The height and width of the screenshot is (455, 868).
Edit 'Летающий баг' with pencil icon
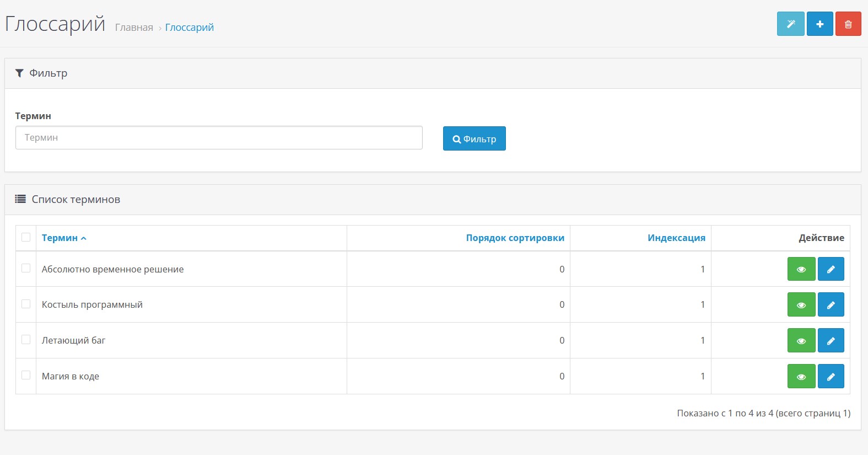(831, 341)
